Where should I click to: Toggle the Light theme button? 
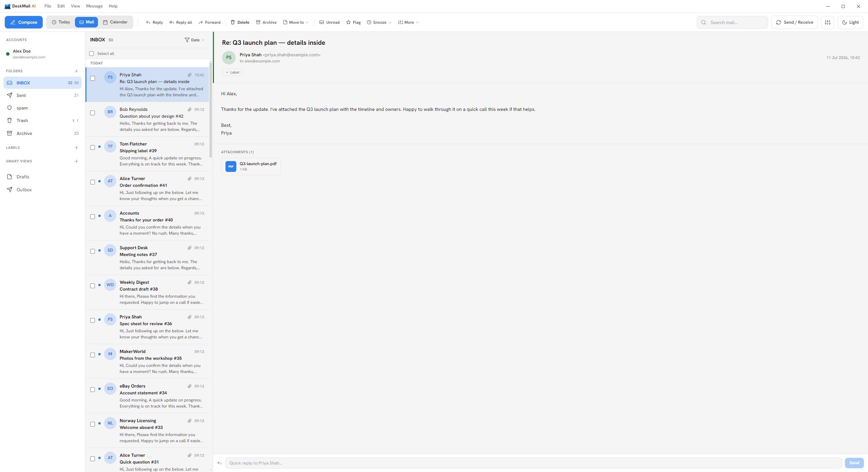click(x=850, y=22)
